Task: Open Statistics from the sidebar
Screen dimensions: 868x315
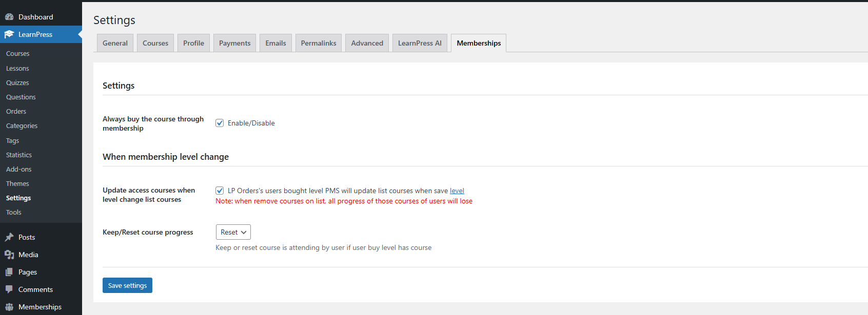Action: pos(19,155)
